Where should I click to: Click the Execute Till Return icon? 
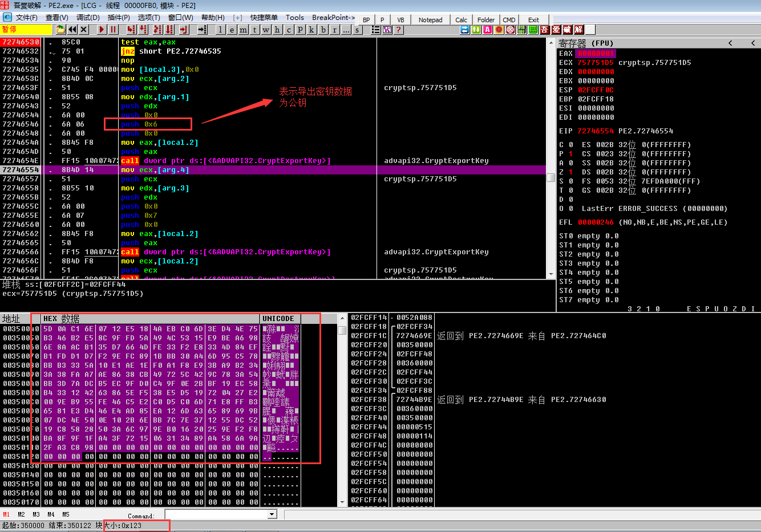click(x=184, y=30)
